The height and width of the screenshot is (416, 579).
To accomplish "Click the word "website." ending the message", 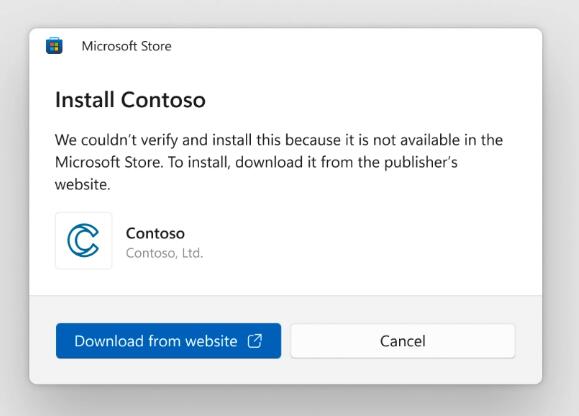I will point(83,184).
